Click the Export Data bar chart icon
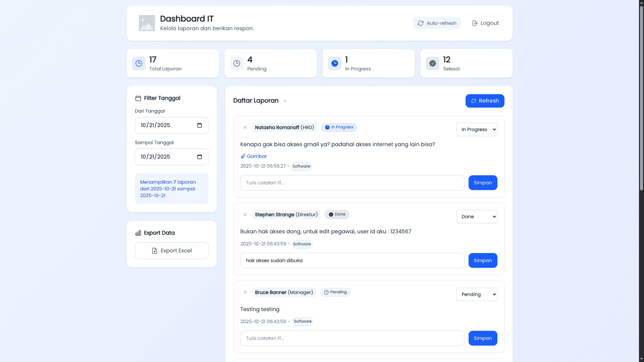Image resolution: width=644 pixels, height=362 pixels. [138, 233]
